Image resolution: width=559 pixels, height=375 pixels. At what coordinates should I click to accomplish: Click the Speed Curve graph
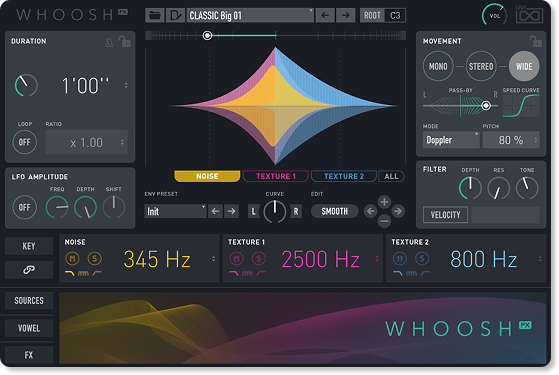pyautogui.click(x=521, y=106)
